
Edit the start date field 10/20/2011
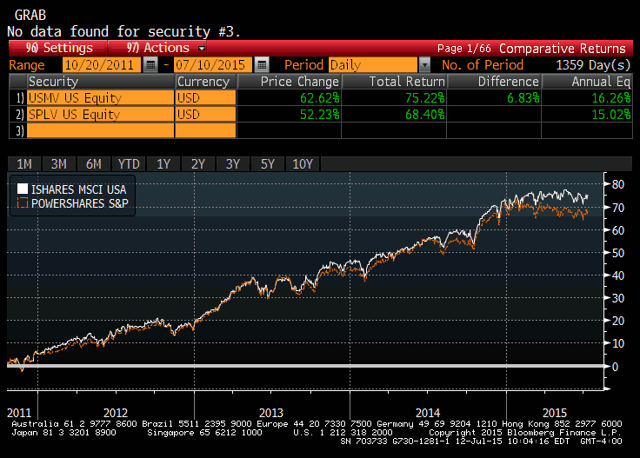[102, 64]
